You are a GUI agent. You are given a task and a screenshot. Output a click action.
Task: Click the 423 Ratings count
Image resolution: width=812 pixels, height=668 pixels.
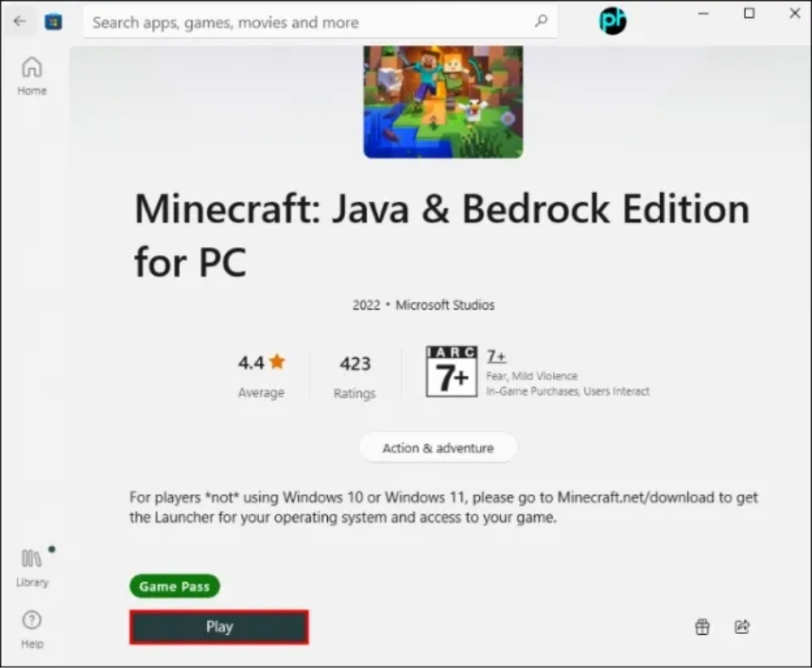355,374
